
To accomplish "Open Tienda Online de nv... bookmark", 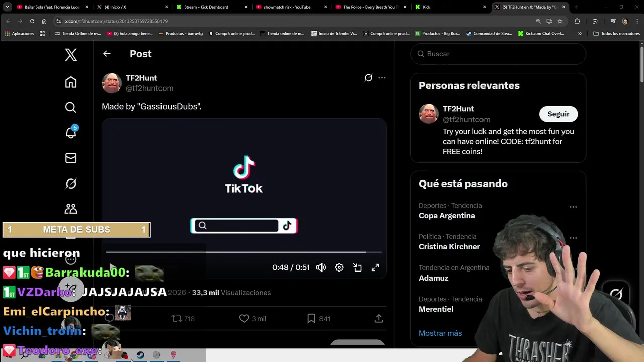I will pyautogui.click(x=78, y=34).
